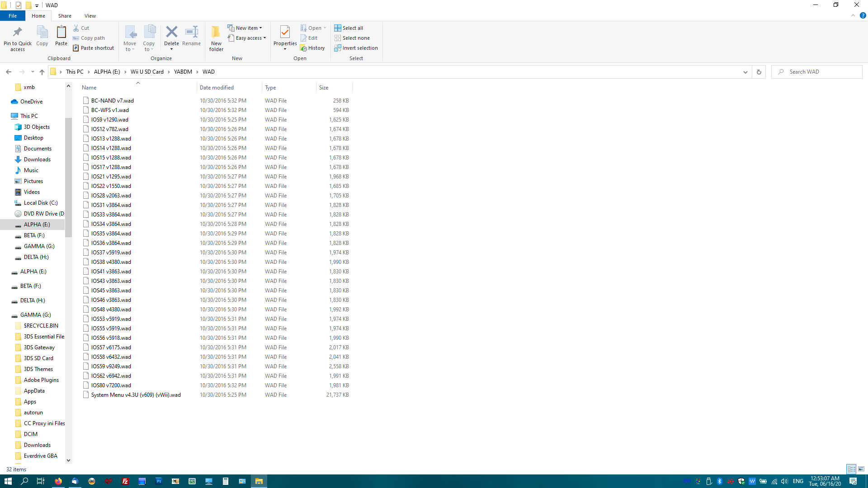Open the Action Center notifications
This screenshot has width=868, height=488.
pyautogui.click(x=853, y=481)
